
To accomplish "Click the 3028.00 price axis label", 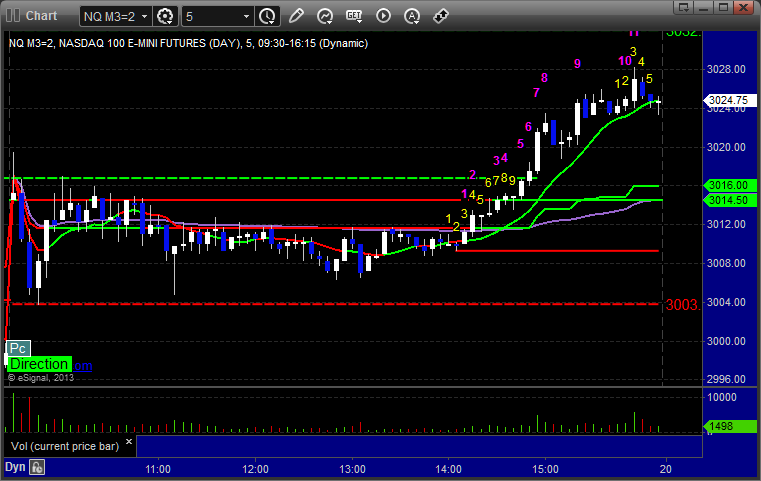I will tap(726, 69).
